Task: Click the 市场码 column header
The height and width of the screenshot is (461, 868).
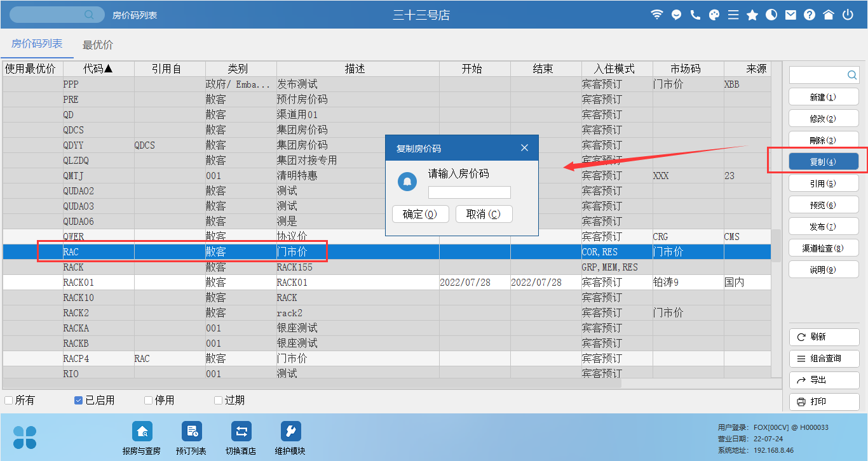Action: pos(688,69)
